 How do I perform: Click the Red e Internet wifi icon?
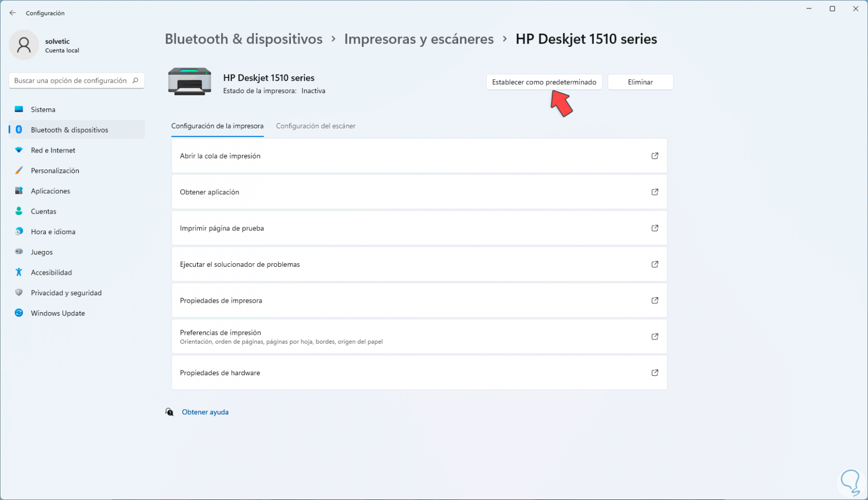coord(19,150)
